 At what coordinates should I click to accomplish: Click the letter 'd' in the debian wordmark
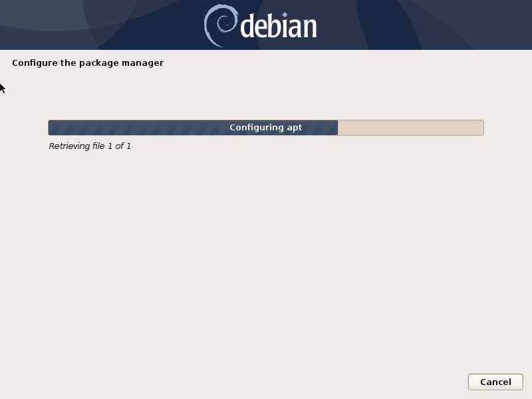247,26
